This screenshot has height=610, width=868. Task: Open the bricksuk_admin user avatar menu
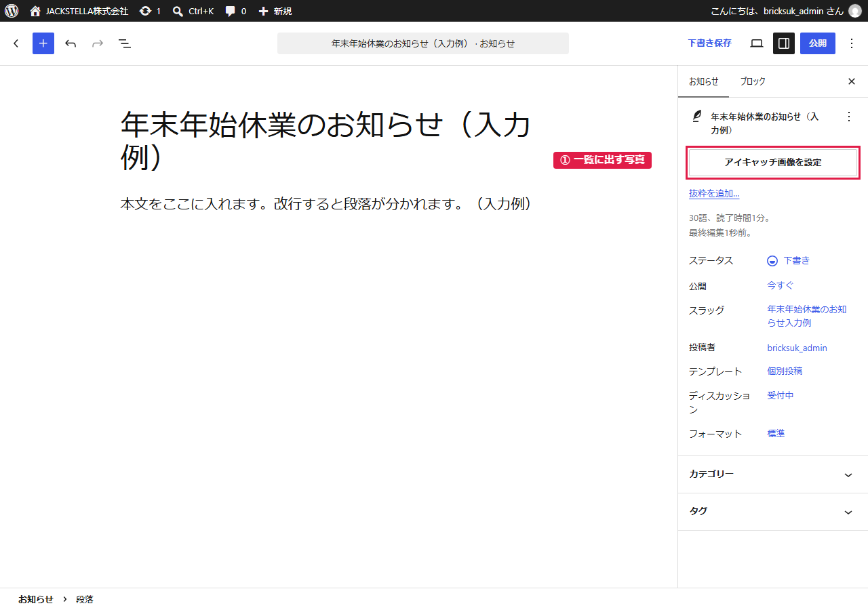pos(854,11)
